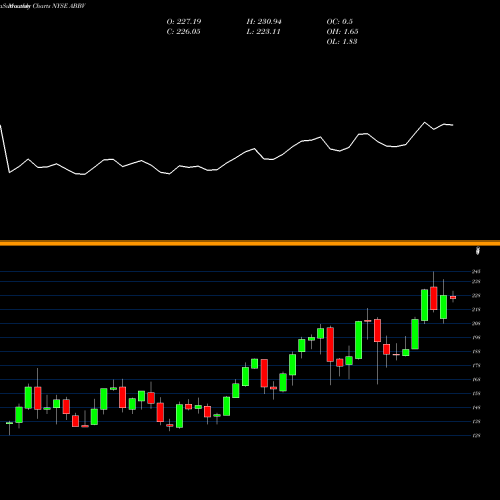The height and width of the screenshot is (500, 500).
Task: Click the orange horizontal separator bar
Action: pos(250,243)
